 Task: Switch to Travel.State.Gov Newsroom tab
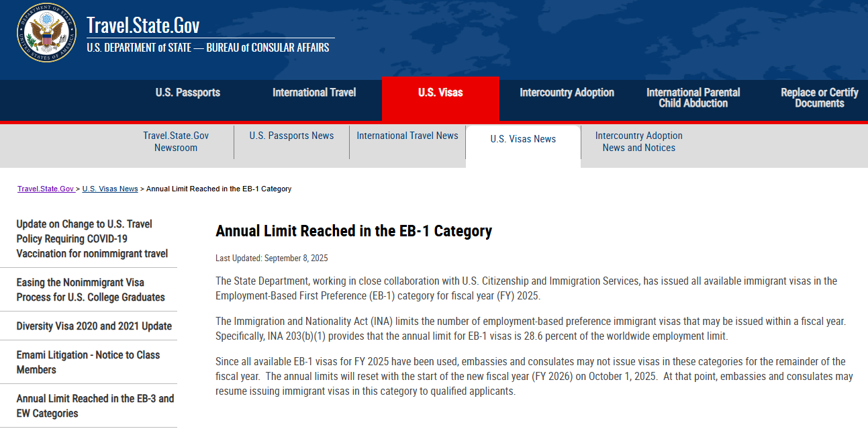click(x=176, y=142)
